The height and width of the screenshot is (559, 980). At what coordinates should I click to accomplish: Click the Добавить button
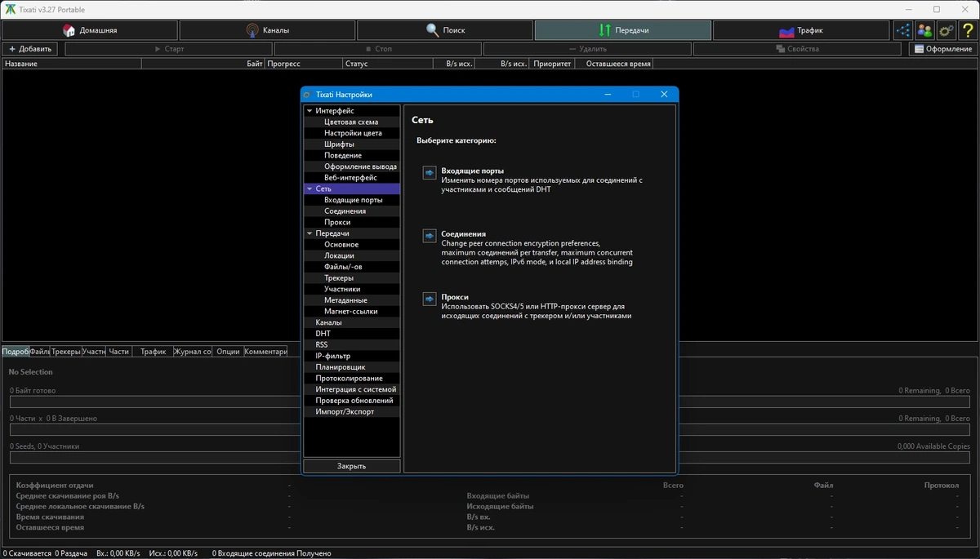click(x=30, y=49)
